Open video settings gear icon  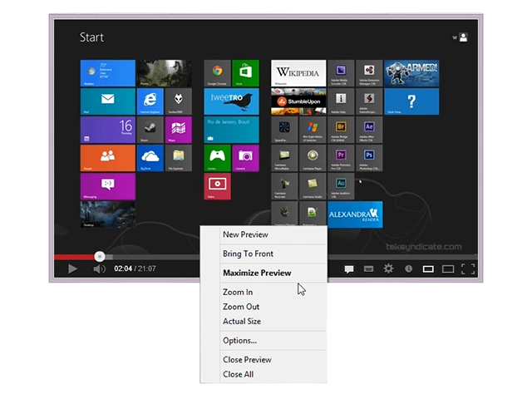pos(388,268)
